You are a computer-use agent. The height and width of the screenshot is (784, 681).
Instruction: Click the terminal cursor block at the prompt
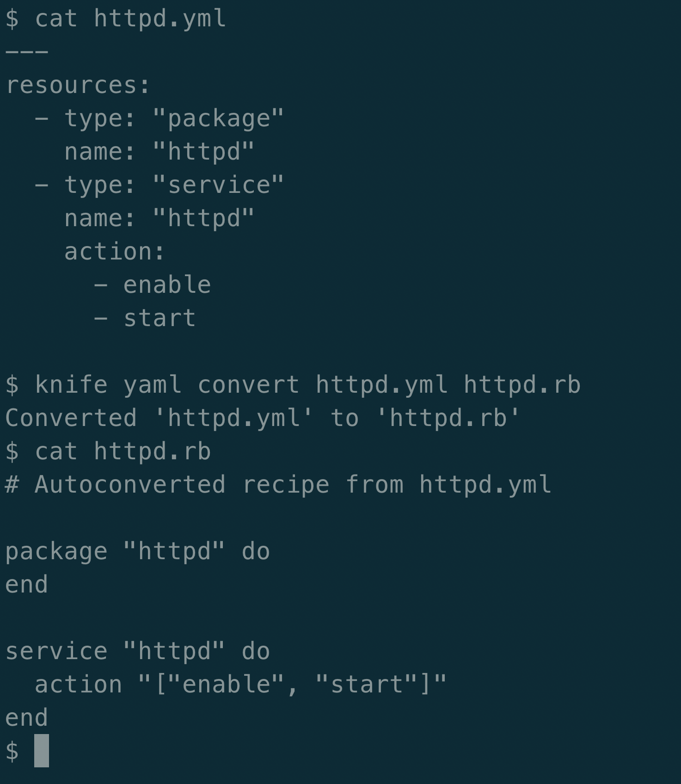tap(42, 750)
